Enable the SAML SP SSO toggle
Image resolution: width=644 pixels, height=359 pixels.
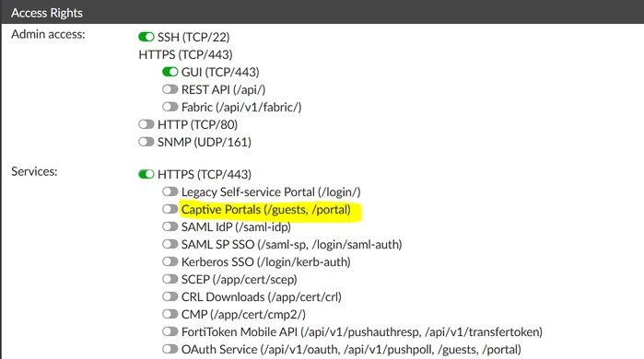coord(170,244)
